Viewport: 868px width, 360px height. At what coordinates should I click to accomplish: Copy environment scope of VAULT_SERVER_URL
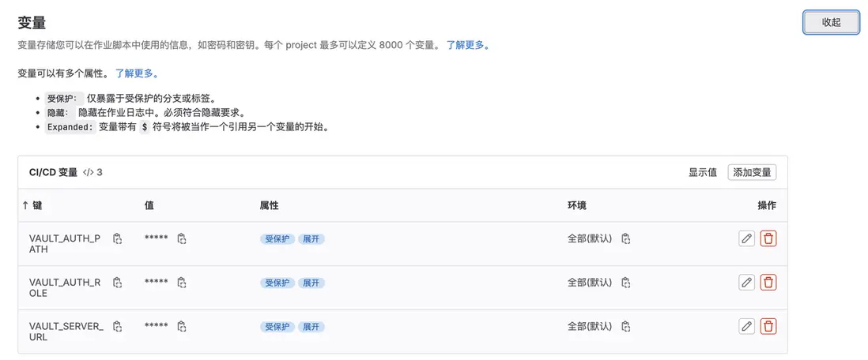[x=625, y=327]
